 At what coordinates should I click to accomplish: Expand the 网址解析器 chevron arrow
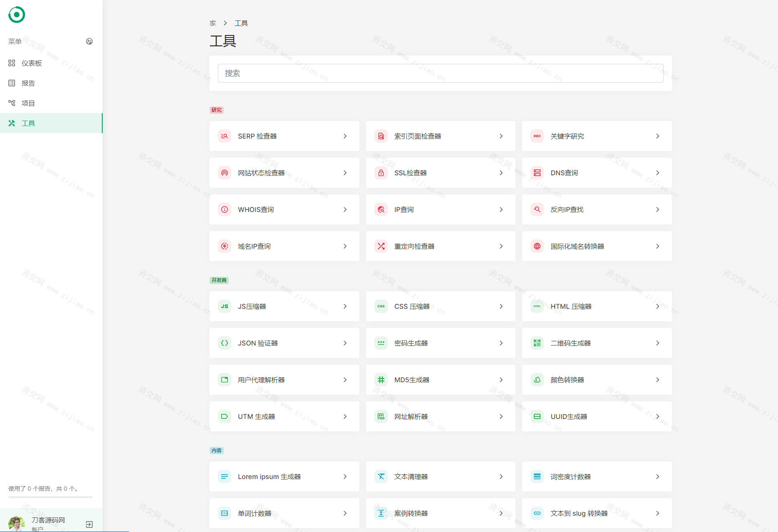501,416
